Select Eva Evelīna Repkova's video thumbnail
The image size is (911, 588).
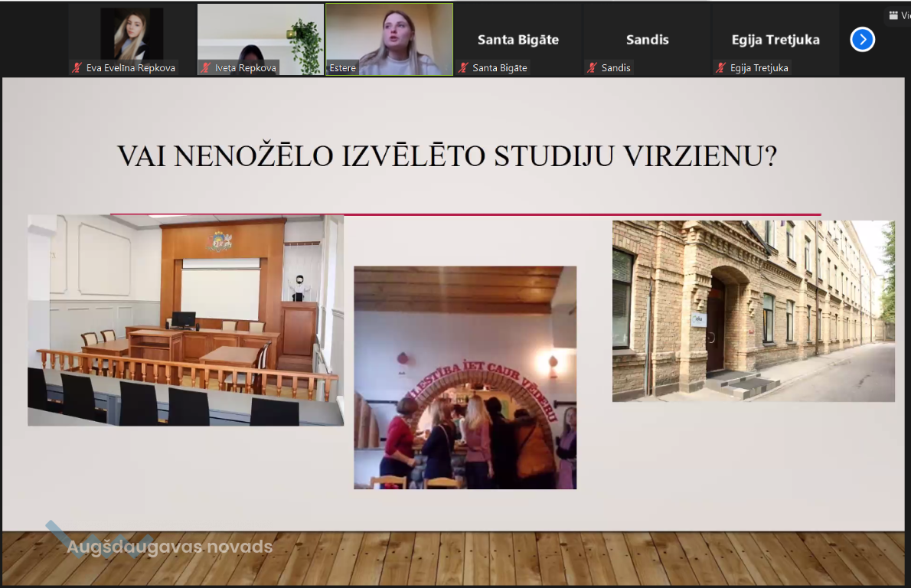[x=132, y=34]
